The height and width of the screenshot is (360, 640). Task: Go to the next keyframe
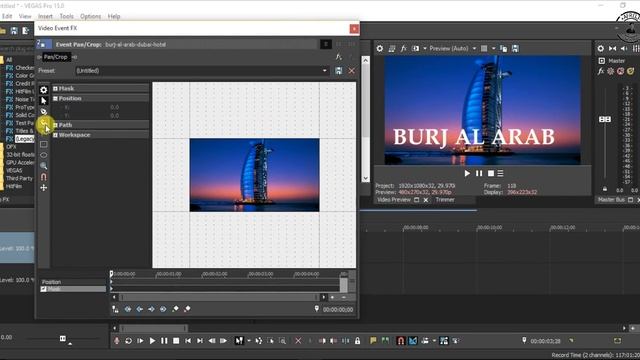click(151, 309)
